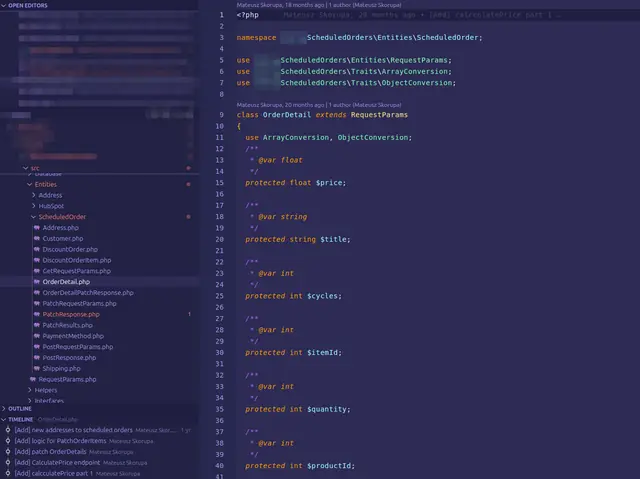Viewport: 640px width, 479px height.
Task: Open PaymentMethod.php file
Action: [73, 336]
